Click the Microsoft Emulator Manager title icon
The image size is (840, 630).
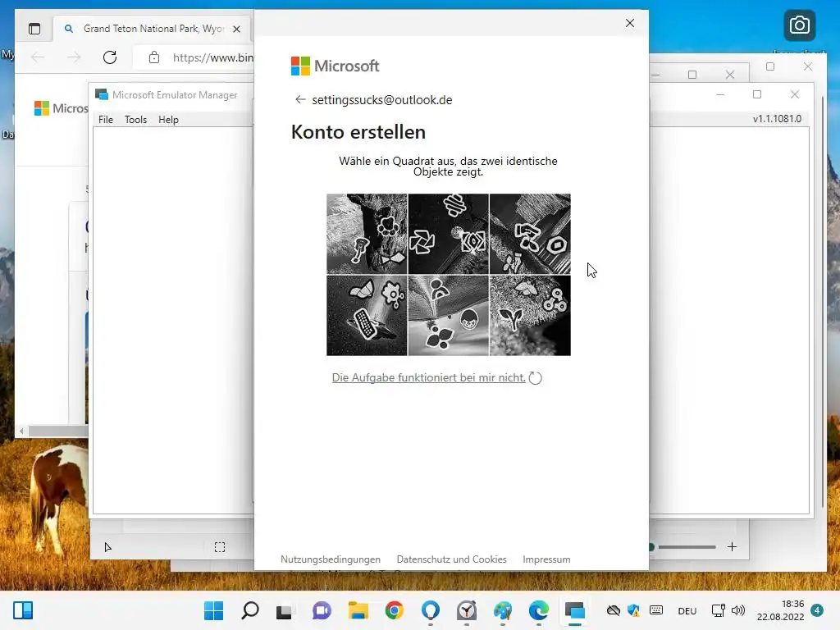101,95
